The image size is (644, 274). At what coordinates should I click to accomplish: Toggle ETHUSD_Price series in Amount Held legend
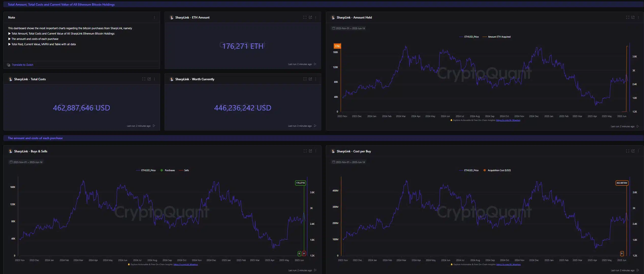point(469,37)
